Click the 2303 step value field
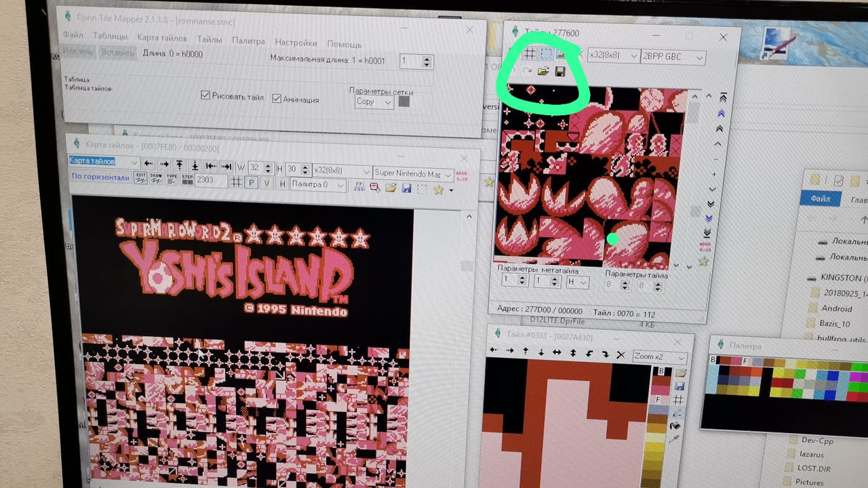The height and width of the screenshot is (488, 868). [x=211, y=180]
